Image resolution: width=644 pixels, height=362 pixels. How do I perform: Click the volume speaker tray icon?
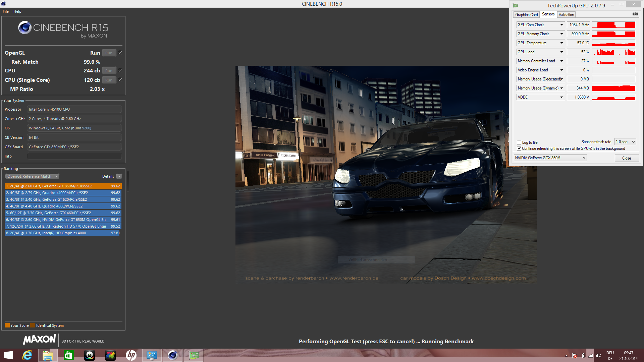599,356
